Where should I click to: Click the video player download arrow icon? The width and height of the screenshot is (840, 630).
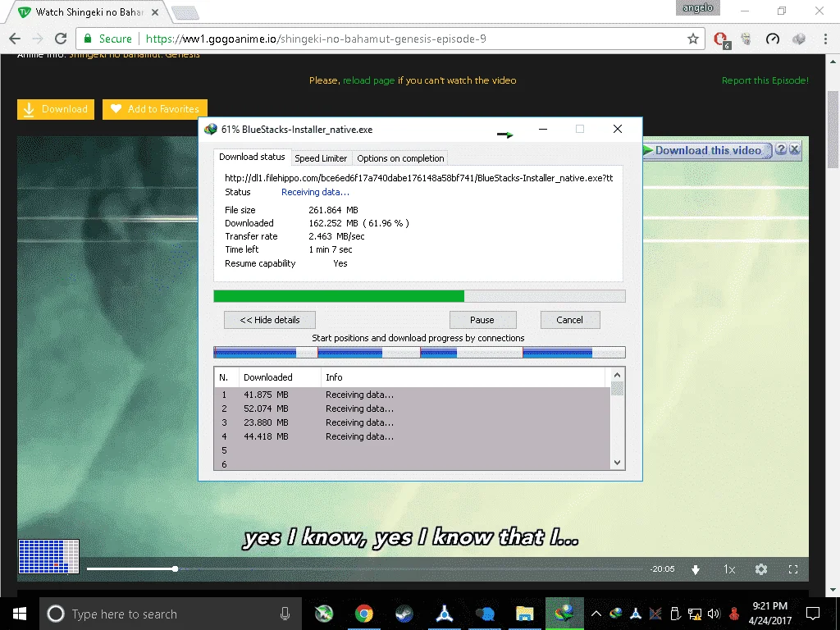[696, 569]
